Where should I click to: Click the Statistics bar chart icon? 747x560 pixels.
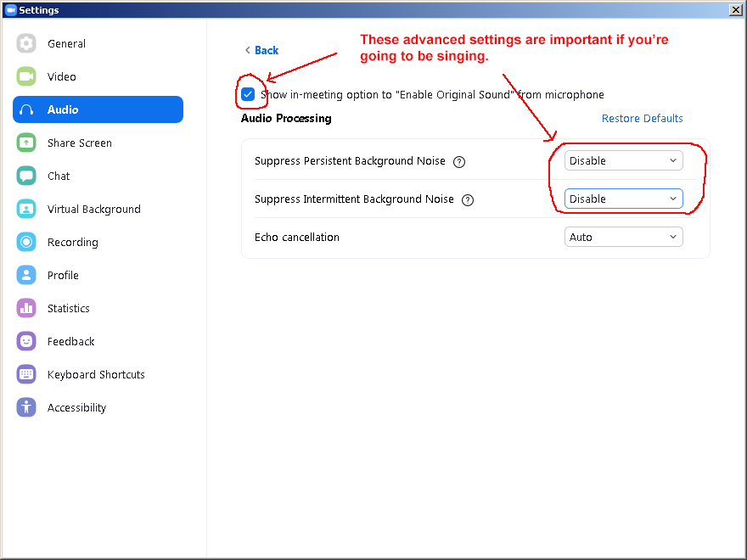pyautogui.click(x=26, y=309)
